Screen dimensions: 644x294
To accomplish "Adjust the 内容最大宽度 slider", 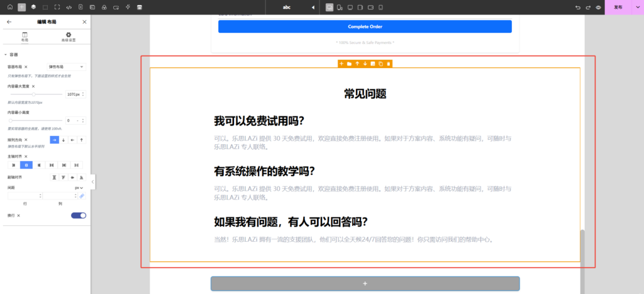I will point(33,94).
